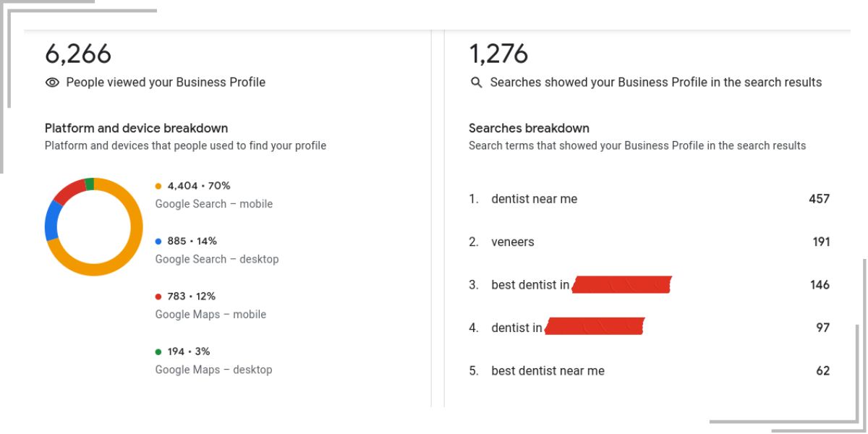Click the 'Searches breakdown' heading

(529, 128)
